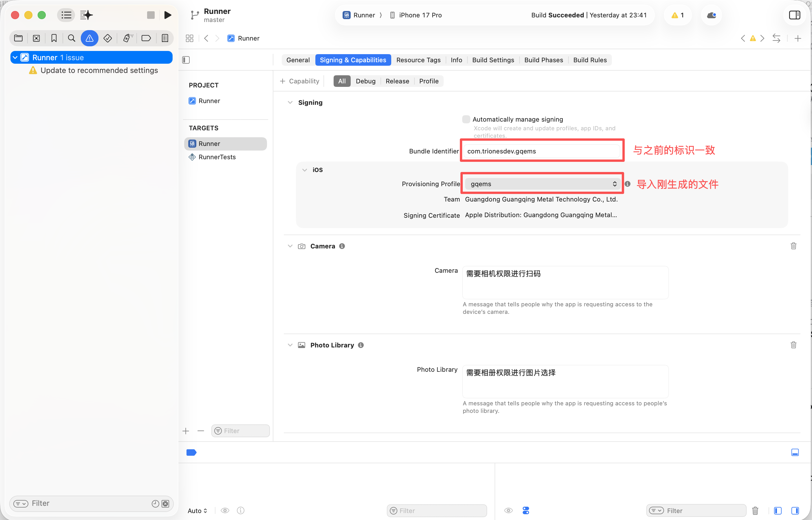812x520 pixels.
Task: Select the RunnerTests target
Action: pos(217,157)
